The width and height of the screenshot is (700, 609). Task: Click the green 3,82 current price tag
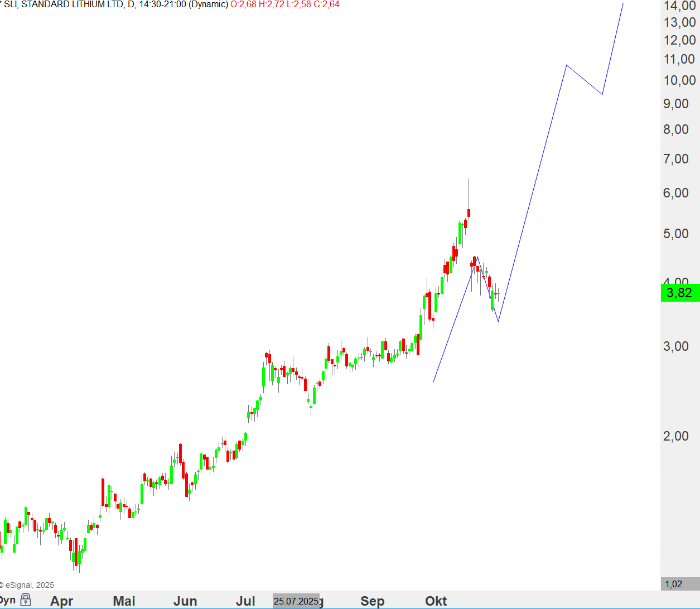tap(679, 293)
